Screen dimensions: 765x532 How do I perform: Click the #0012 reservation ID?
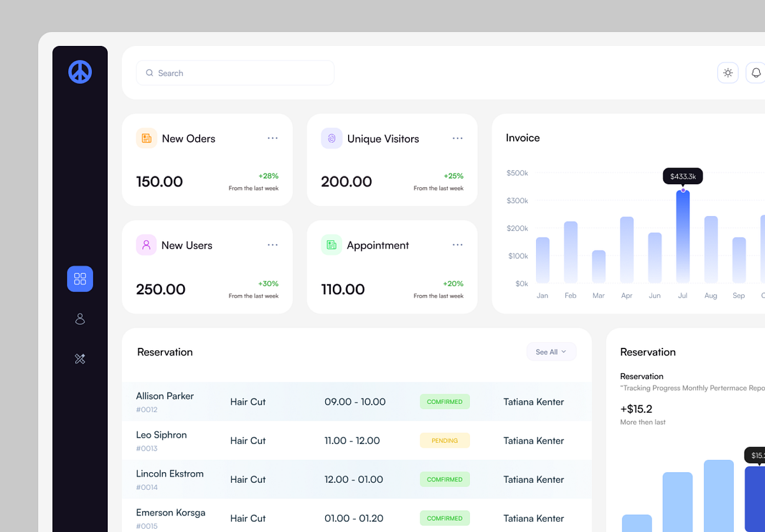coord(147,410)
